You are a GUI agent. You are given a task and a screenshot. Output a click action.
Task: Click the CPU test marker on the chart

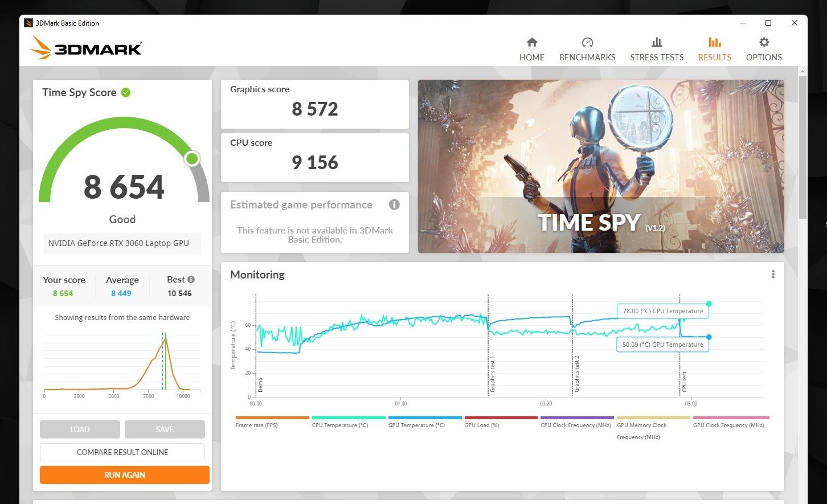pyautogui.click(x=684, y=382)
